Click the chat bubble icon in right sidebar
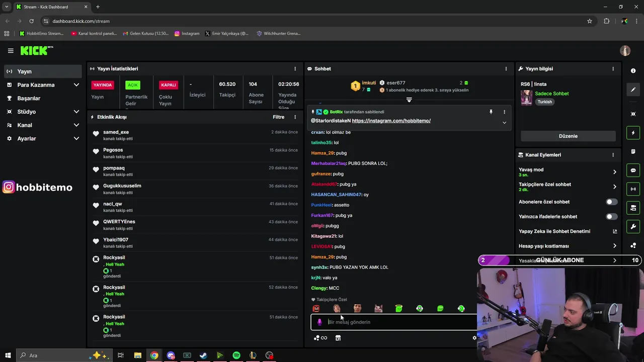 pyautogui.click(x=633, y=170)
